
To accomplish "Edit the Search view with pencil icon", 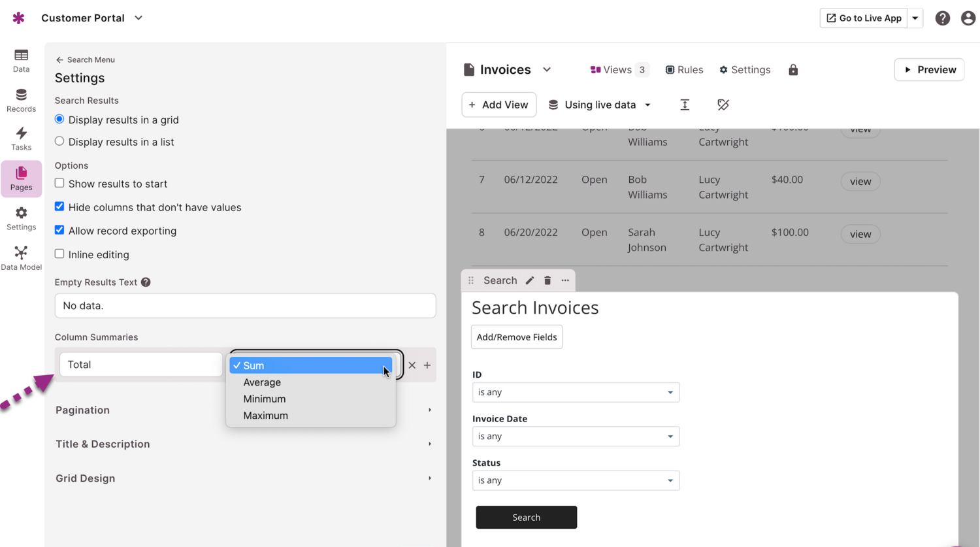I will tap(530, 280).
